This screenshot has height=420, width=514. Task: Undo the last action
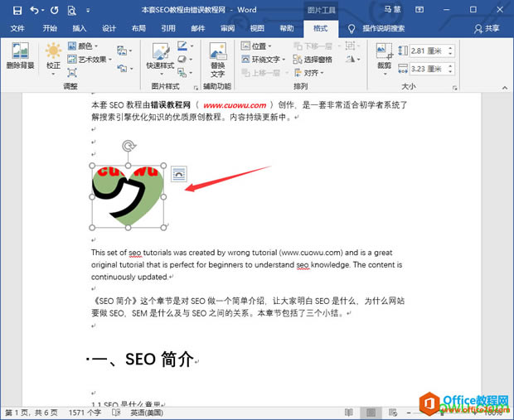[34, 10]
